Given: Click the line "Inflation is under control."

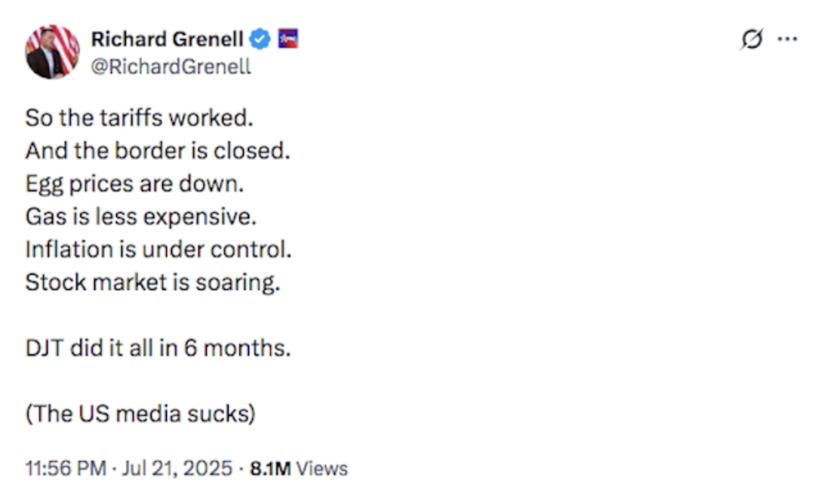Looking at the screenshot, I should [x=158, y=250].
